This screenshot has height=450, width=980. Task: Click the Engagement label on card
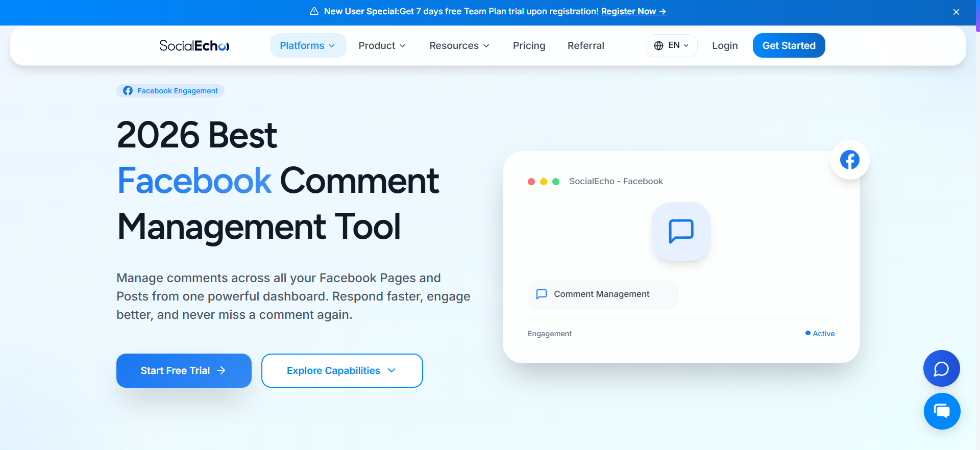click(549, 334)
